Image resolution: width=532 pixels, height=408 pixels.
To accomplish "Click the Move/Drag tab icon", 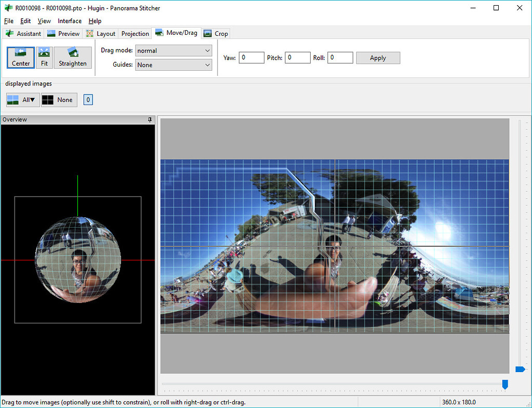I will 159,32.
